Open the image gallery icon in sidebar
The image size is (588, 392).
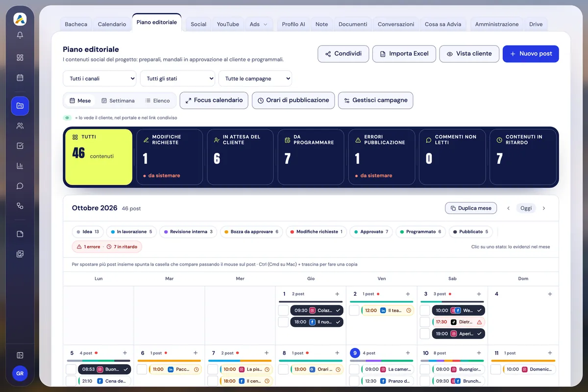20,254
